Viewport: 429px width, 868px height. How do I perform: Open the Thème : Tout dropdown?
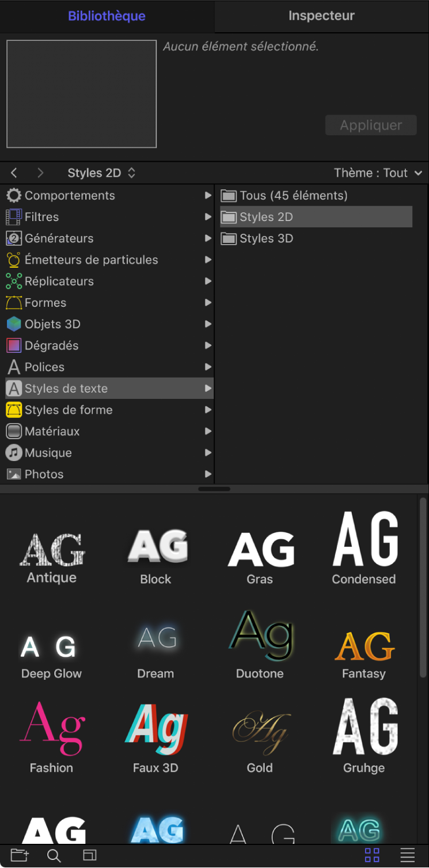(x=378, y=173)
